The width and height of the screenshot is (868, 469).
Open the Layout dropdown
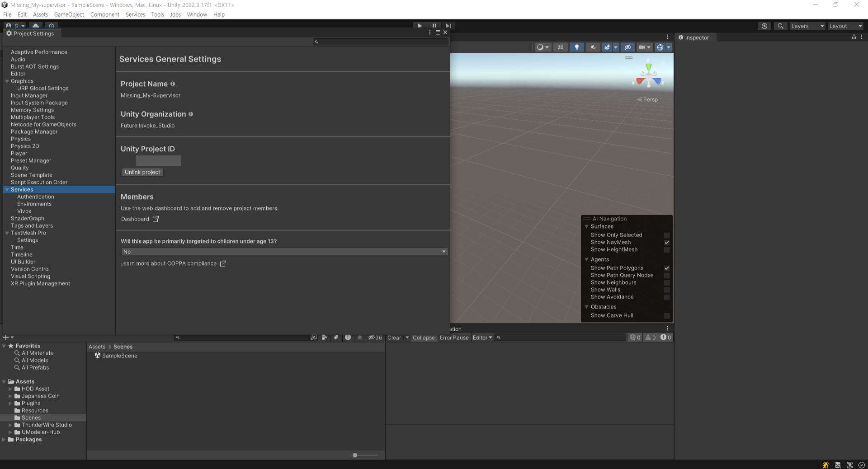pos(845,26)
